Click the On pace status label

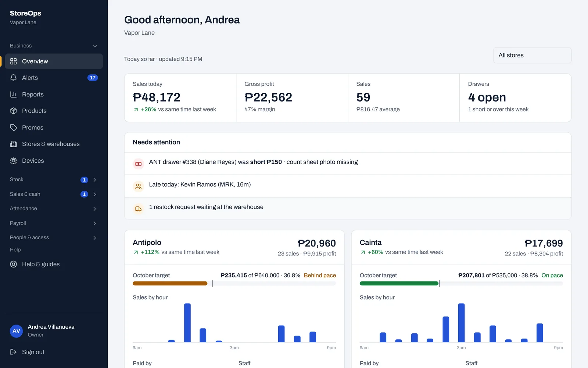pos(552,275)
